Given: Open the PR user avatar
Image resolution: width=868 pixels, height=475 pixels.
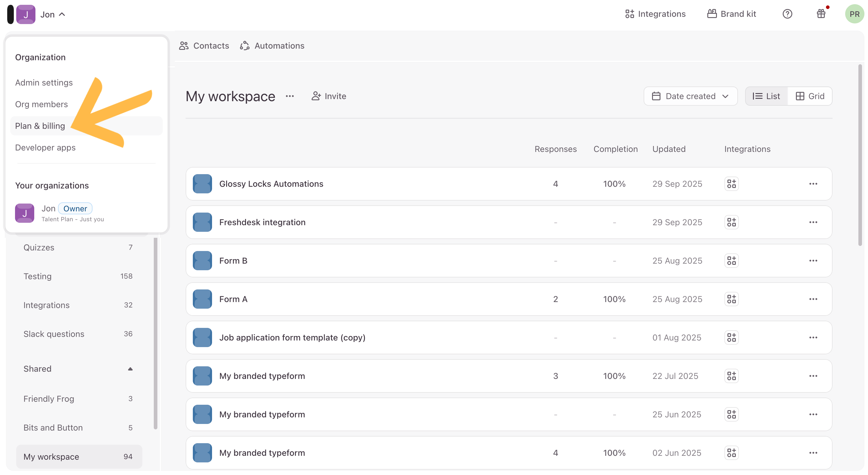Looking at the screenshot, I should tap(854, 14).
